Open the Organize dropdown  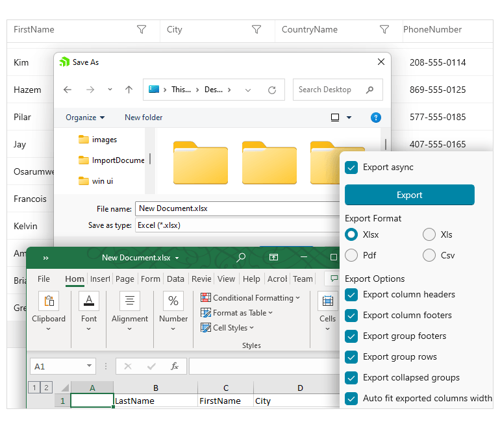click(x=85, y=118)
